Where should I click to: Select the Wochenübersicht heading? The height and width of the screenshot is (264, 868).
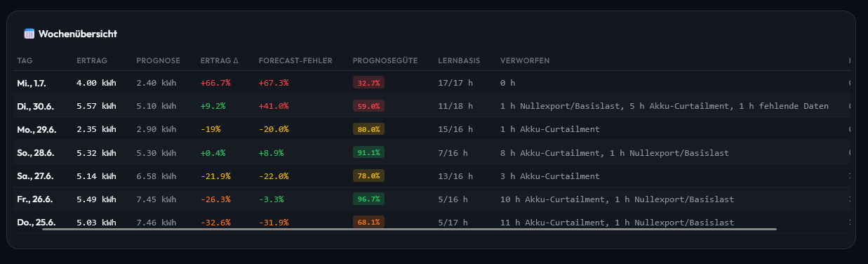coord(77,34)
